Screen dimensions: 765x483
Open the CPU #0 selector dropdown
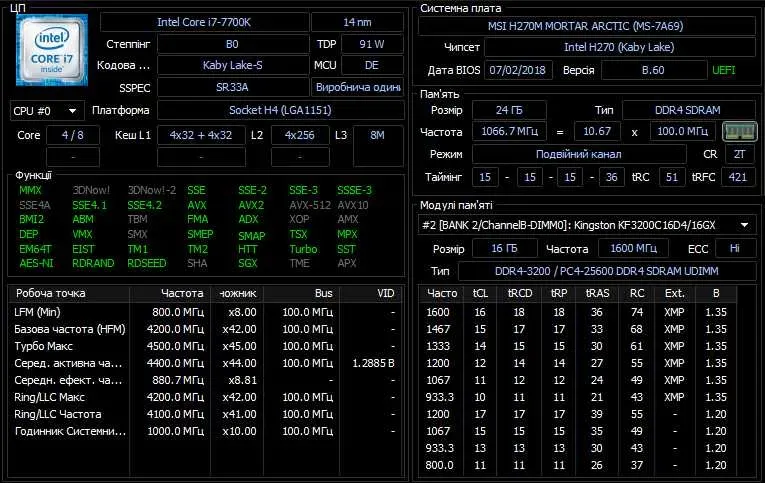click(47, 111)
